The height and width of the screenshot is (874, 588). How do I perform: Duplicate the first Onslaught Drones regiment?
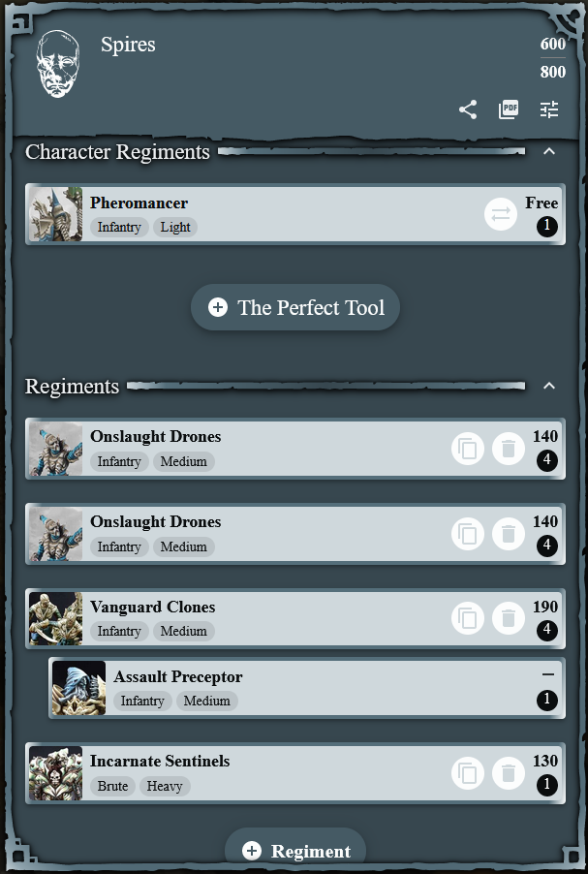(x=468, y=449)
